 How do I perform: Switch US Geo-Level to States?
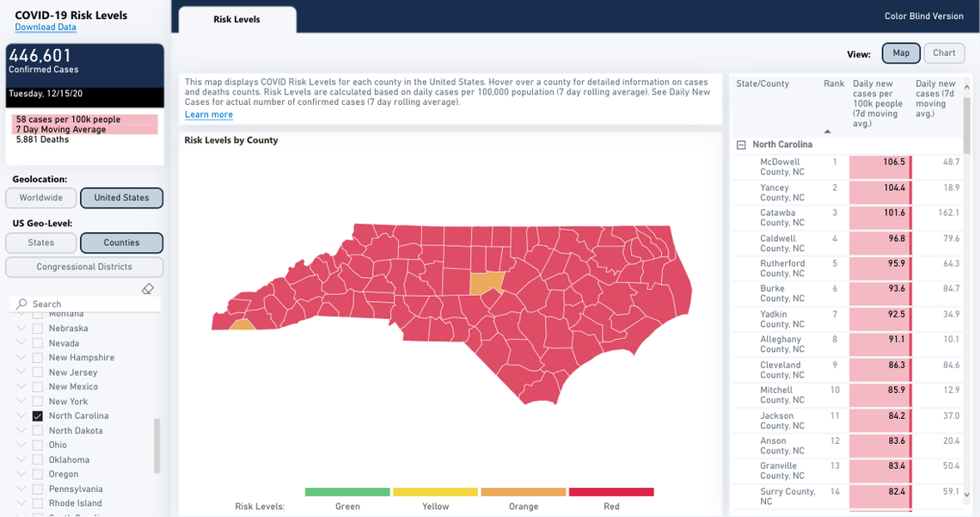point(40,243)
